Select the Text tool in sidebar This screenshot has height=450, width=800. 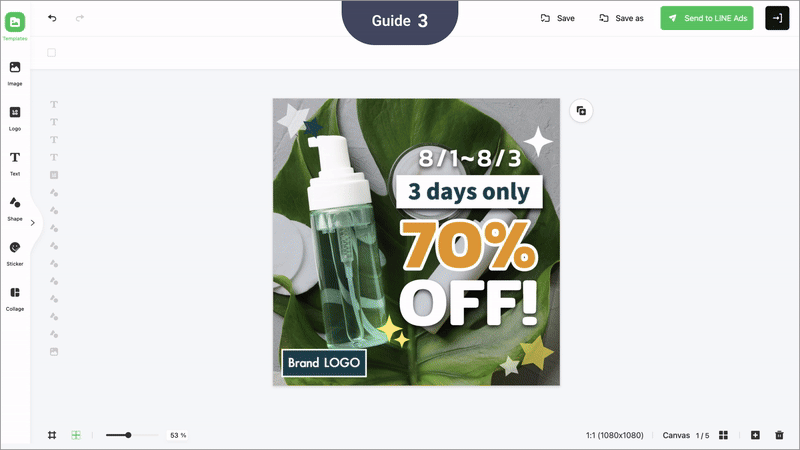(15, 157)
